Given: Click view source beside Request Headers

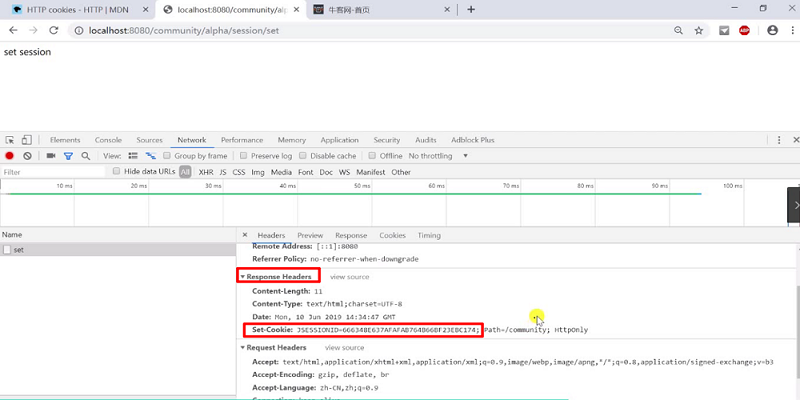Looking at the screenshot, I should point(344,347).
